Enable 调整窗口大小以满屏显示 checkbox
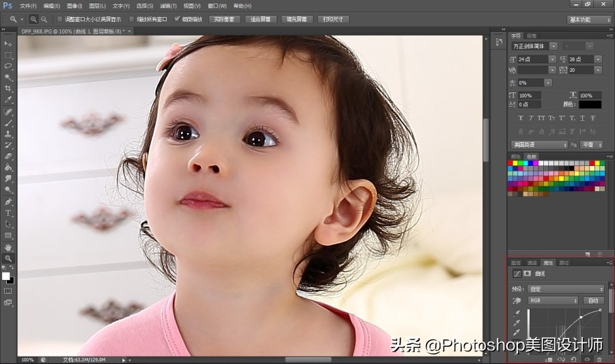The height and width of the screenshot is (364, 615). pos(59,19)
